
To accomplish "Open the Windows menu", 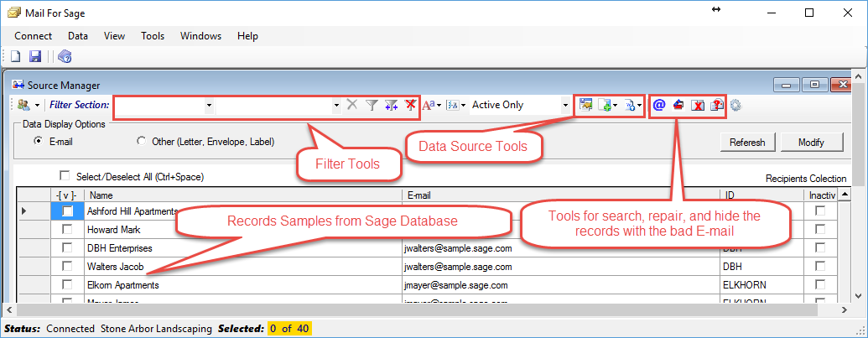I will click(201, 36).
